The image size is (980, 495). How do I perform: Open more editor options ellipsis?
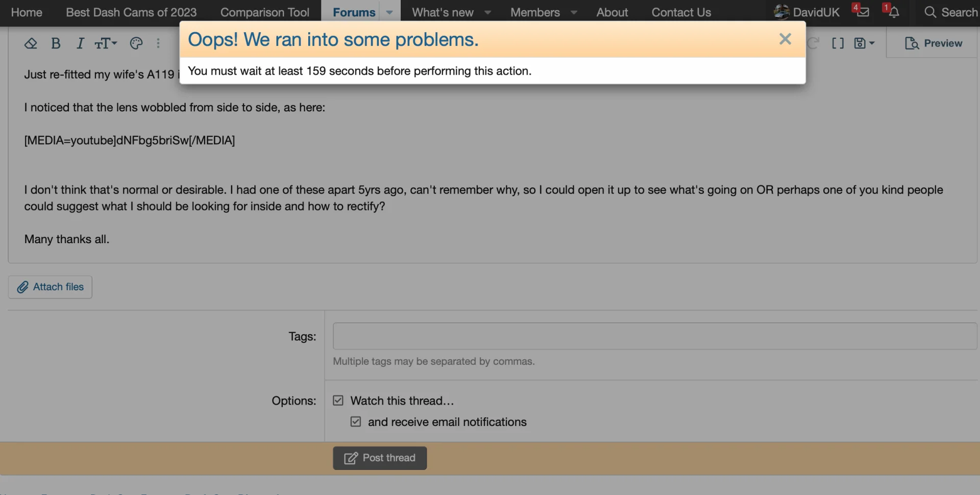point(158,43)
